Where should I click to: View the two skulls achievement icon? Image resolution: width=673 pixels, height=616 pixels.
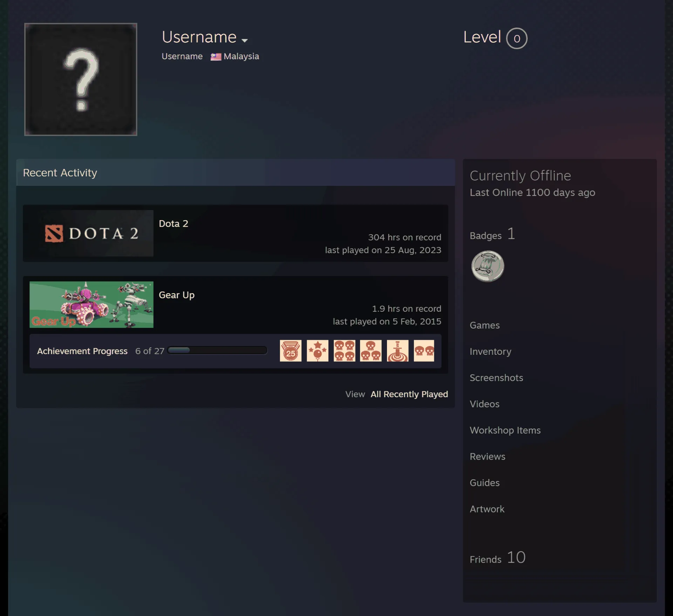coord(424,351)
